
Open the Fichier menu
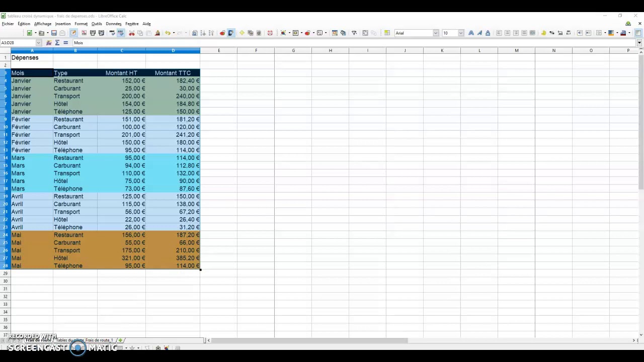point(8,24)
